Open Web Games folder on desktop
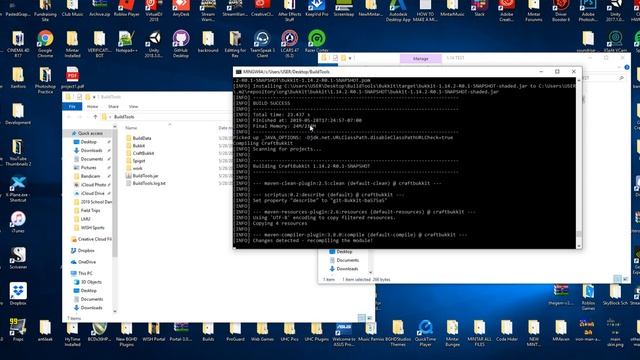 [262, 330]
